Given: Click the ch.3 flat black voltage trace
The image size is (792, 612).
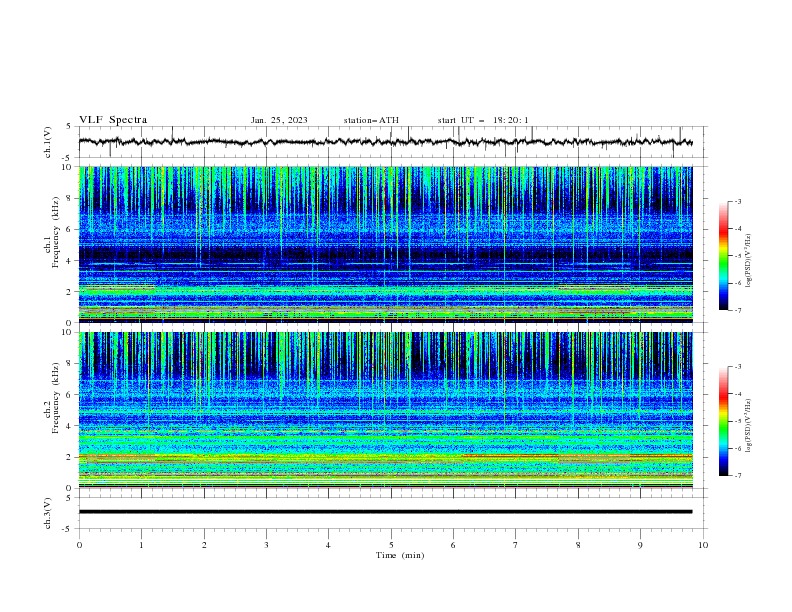Looking at the screenshot, I should pos(385,512).
